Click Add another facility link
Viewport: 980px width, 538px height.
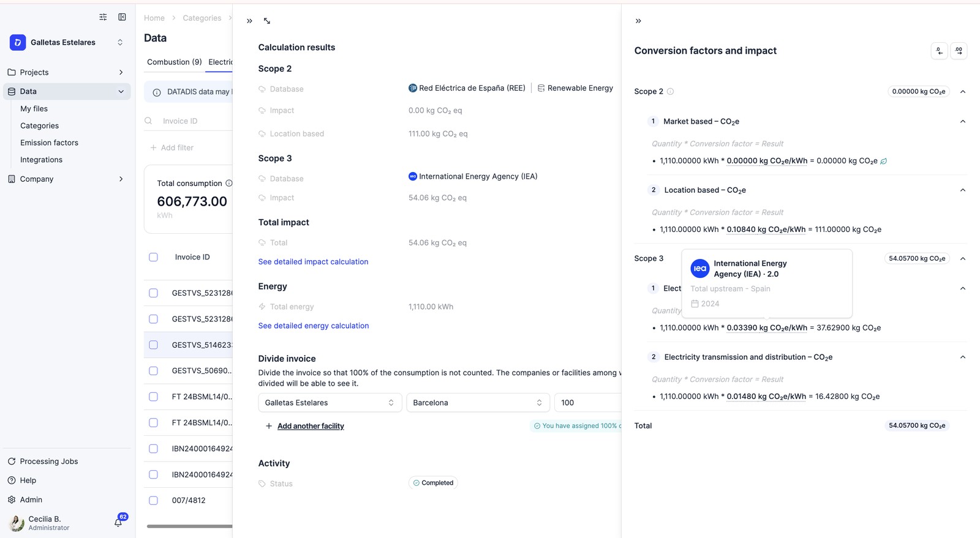311,426
